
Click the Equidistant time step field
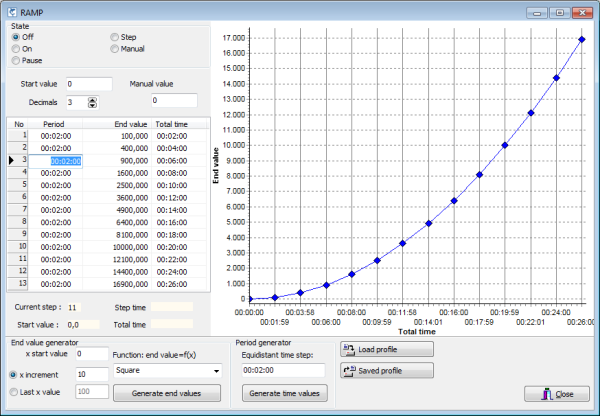[283, 370]
